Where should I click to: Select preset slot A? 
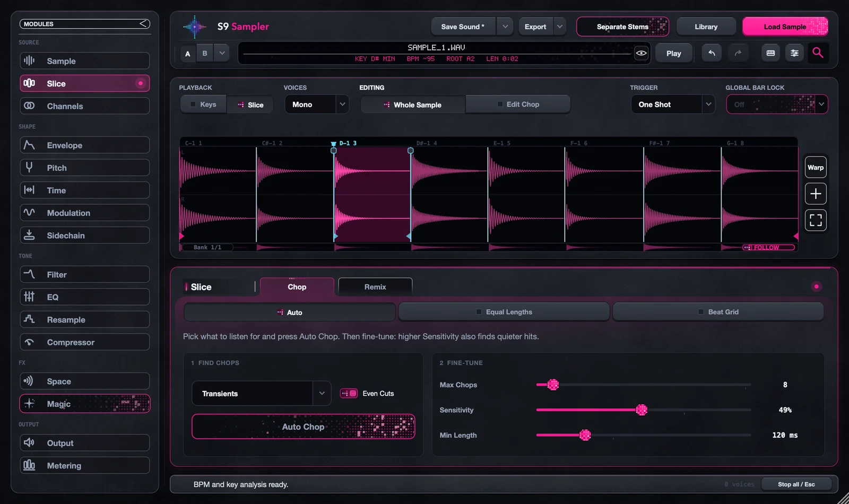[187, 53]
